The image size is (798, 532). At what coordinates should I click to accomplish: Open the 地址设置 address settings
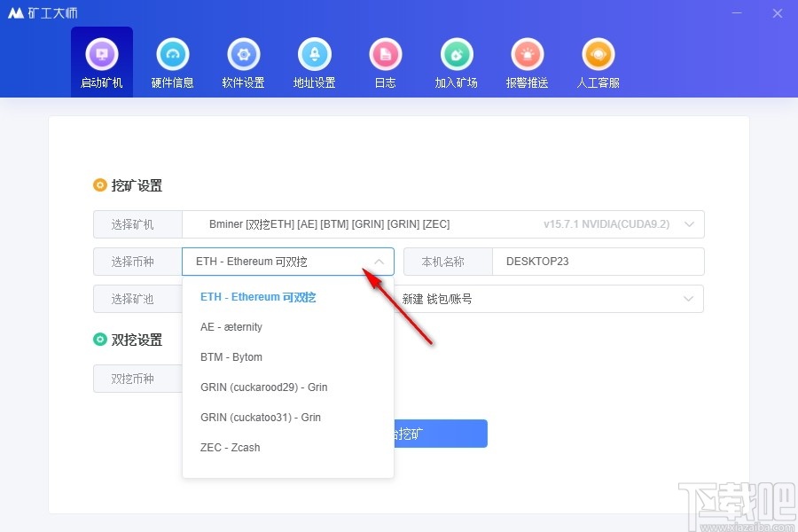(314, 60)
